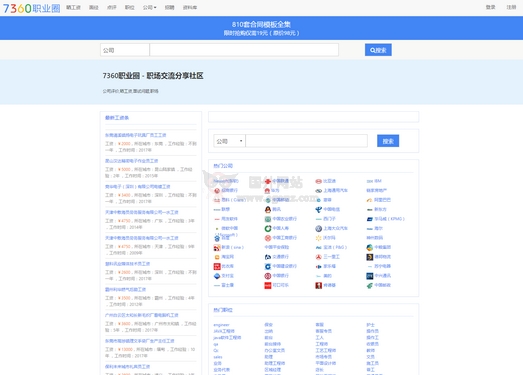Open the top search bar 公司 category selector
Viewport: 523px width, 375px height.
125,50
